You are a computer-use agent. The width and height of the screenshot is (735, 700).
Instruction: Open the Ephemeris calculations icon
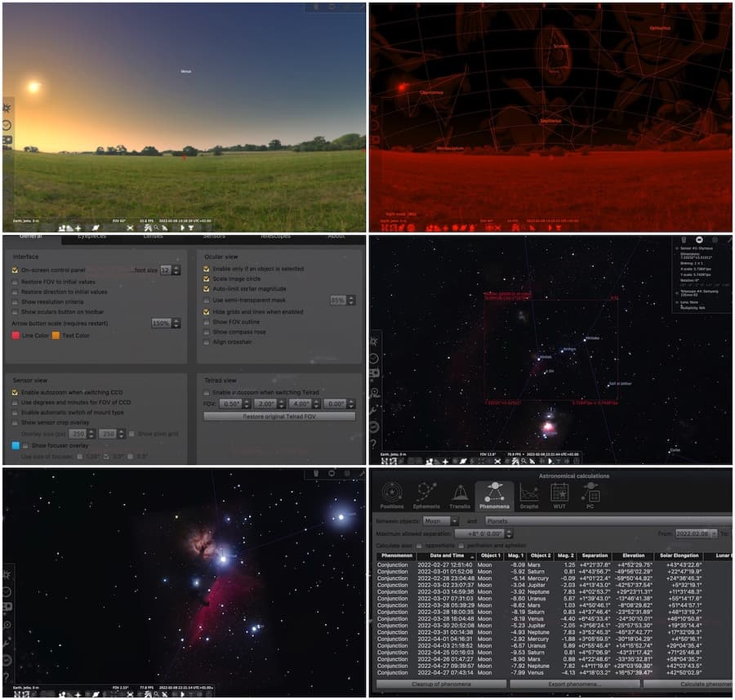pyautogui.click(x=426, y=496)
